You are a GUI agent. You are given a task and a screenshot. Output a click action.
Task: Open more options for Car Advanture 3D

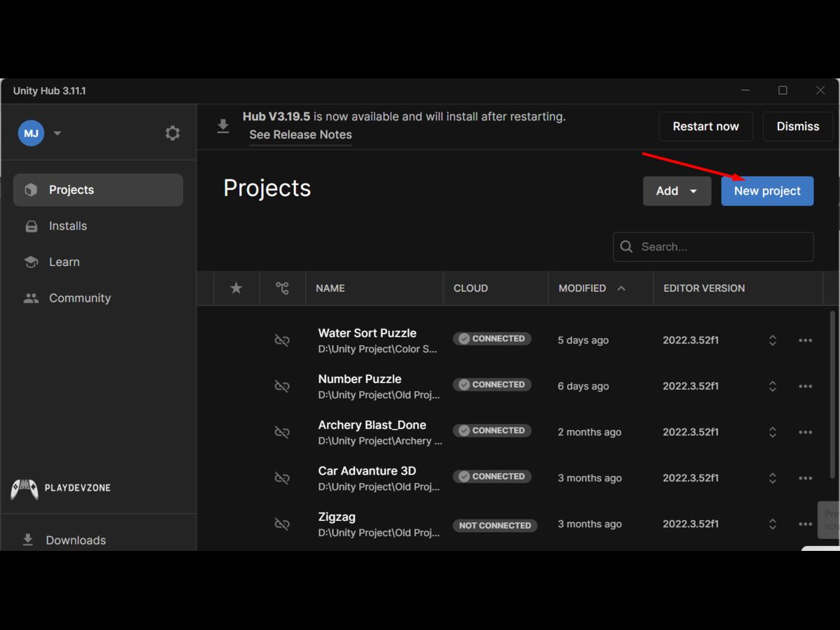(x=805, y=478)
